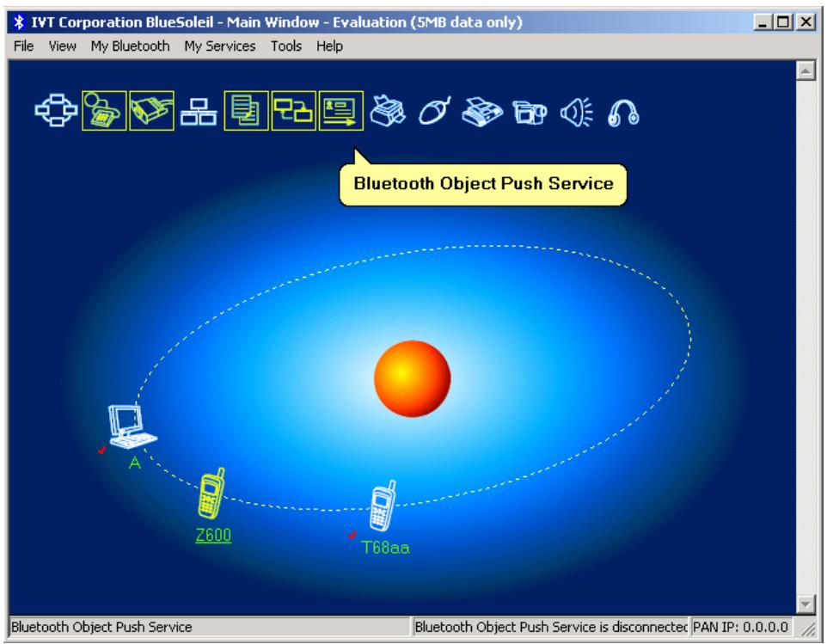Click the PAN IP: 0.0.0.0 status field
827x644 pixels.
740,627
